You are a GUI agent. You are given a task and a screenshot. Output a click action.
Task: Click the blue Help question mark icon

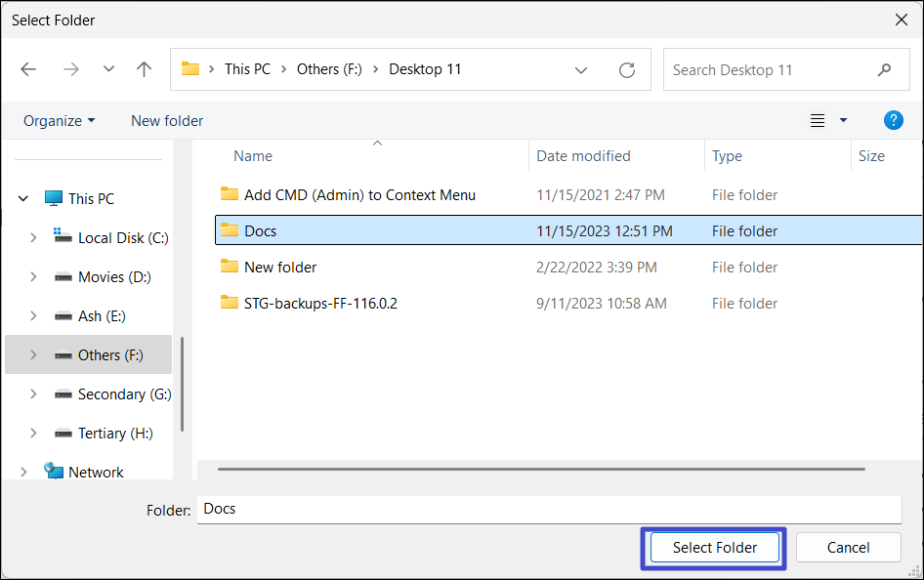[893, 120]
